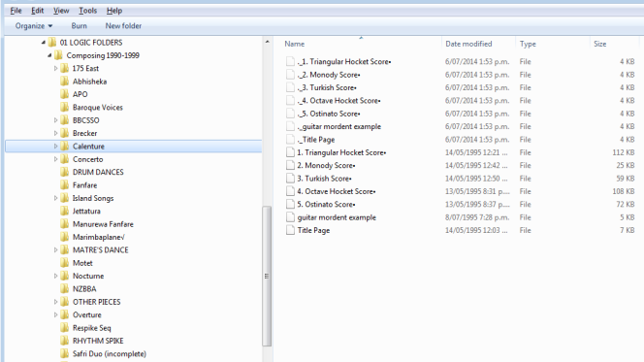The height and width of the screenshot is (362, 644).
Task: Select the ._guitar mordent example file
Action: tap(339, 126)
